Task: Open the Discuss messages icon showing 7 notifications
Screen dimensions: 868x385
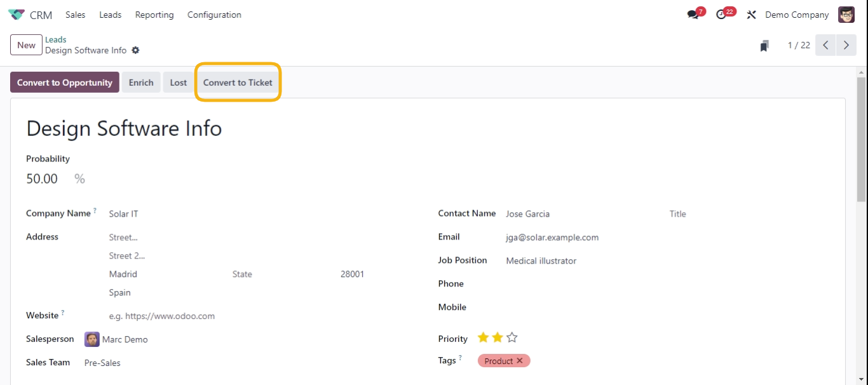Action: 692,14
